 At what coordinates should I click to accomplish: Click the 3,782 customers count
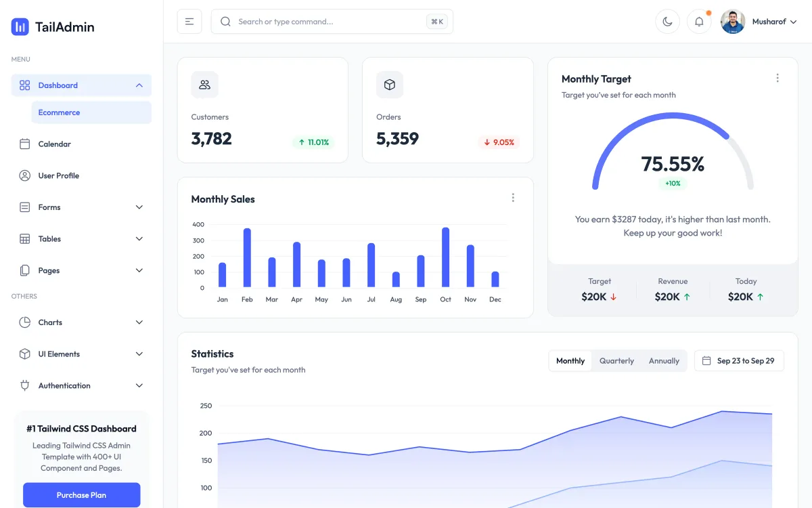pyautogui.click(x=211, y=139)
